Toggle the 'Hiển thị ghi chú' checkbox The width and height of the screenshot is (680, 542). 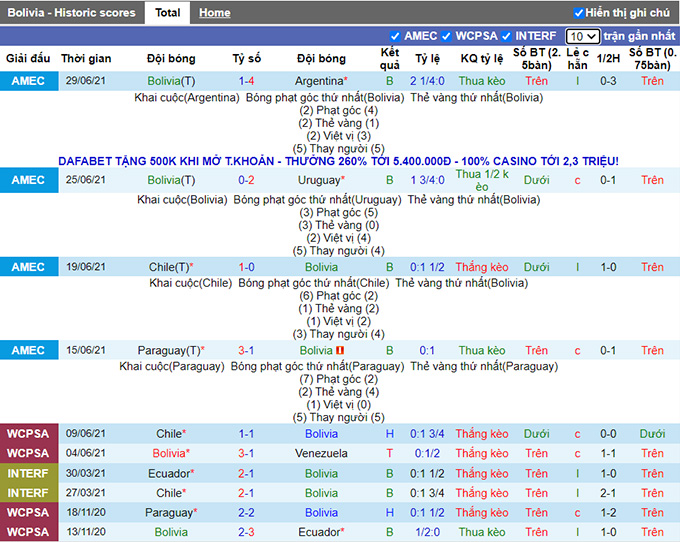(579, 13)
